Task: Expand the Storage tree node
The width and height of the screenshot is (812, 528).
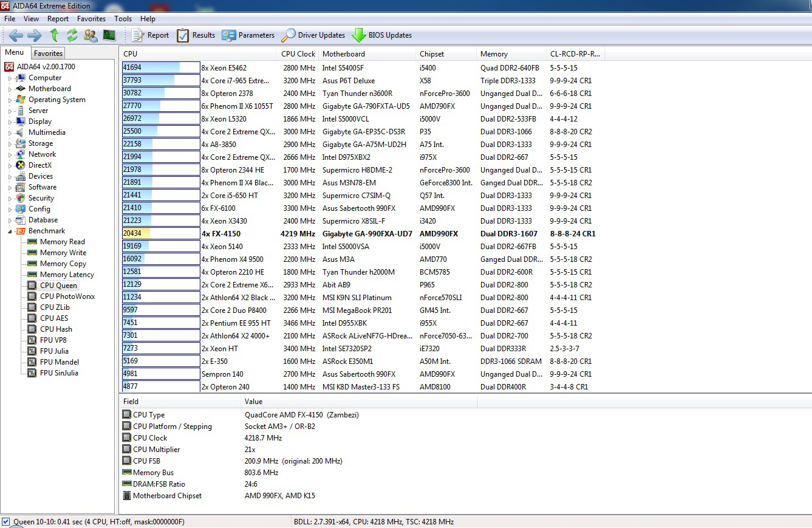Action: pos(10,143)
